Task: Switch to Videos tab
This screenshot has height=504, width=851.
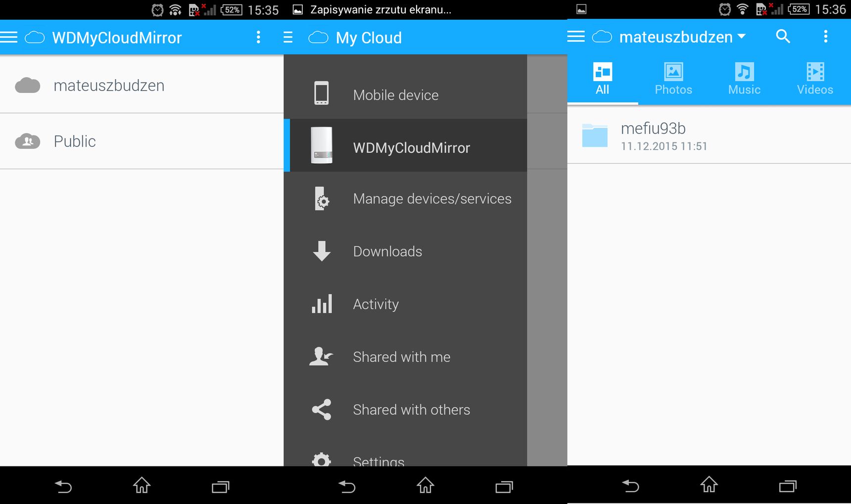Action: point(815,79)
